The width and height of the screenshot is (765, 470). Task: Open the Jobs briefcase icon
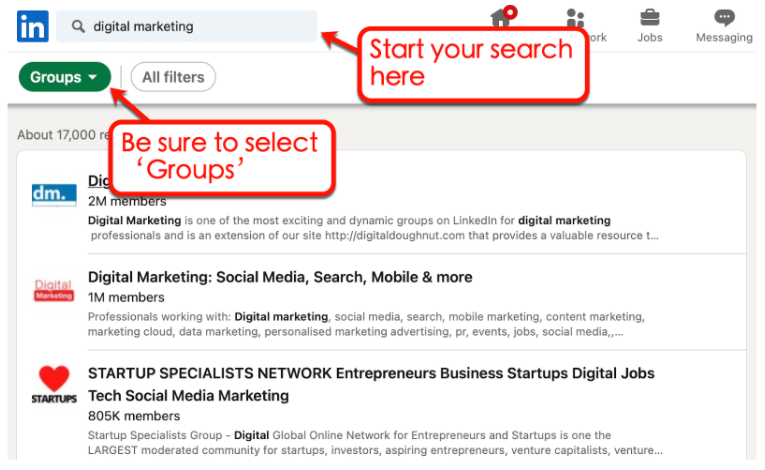click(649, 18)
